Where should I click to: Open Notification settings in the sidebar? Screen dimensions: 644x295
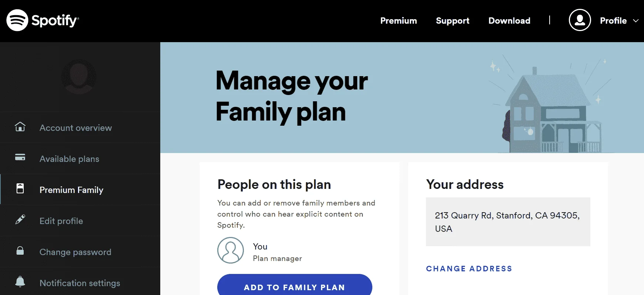pos(80,283)
